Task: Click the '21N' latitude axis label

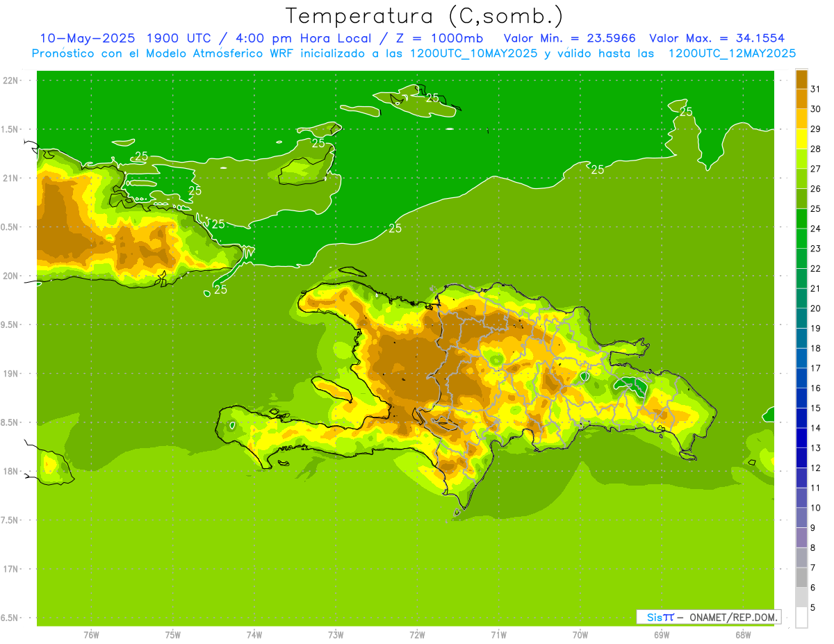Action: click(11, 178)
